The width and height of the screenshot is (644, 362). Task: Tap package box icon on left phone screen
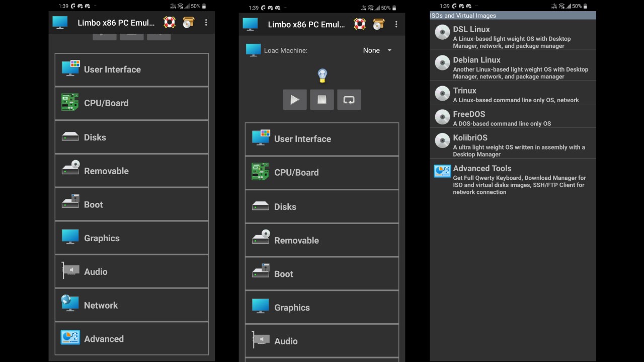tap(188, 22)
